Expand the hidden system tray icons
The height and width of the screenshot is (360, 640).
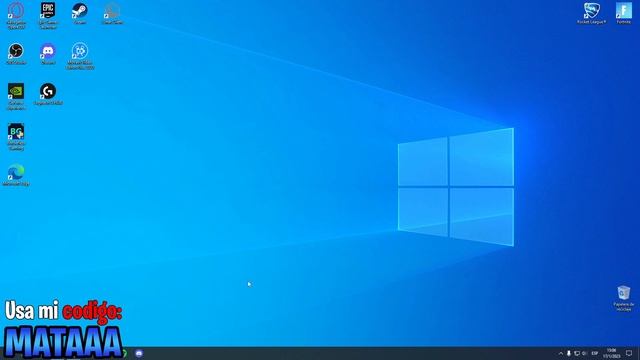pos(560,353)
